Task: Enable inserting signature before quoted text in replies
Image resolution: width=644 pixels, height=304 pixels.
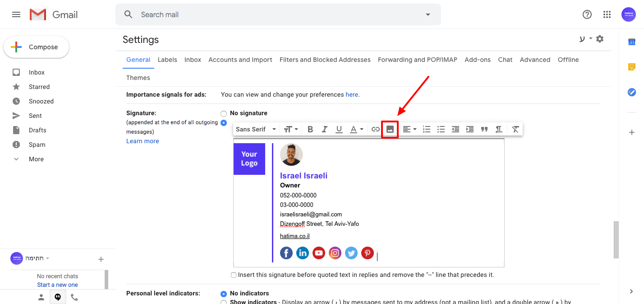Action: click(x=234, y=275)
